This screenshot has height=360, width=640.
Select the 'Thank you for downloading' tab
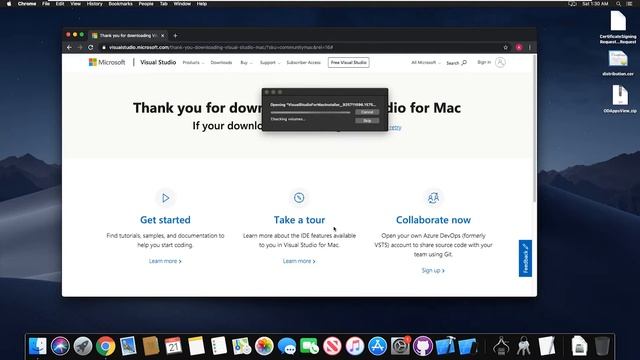[x=128, y=36]
